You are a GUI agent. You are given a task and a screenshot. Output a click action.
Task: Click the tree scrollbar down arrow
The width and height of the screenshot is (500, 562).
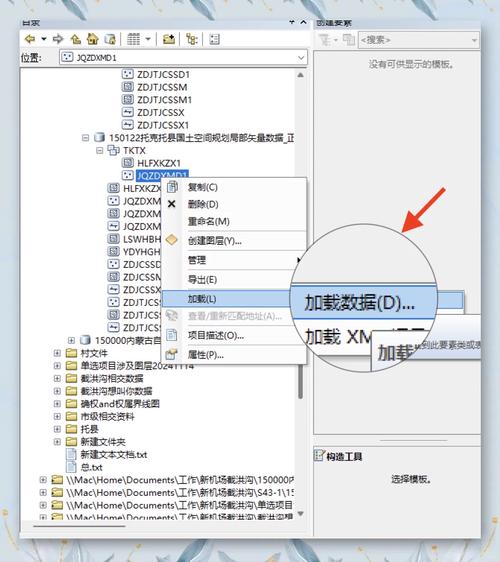(300, 514)
